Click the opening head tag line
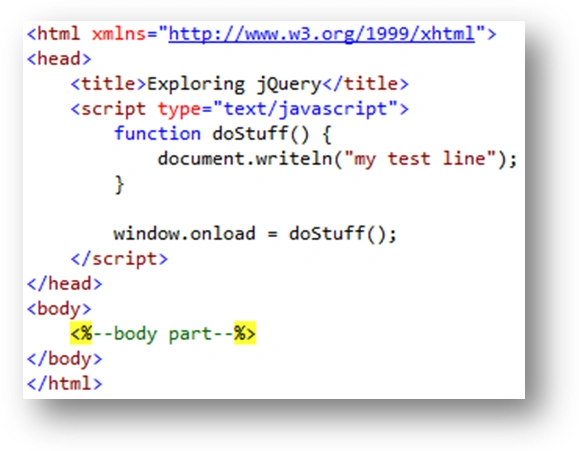The height and width of the screenshot is (451, 579). click(x=59, y=59)
